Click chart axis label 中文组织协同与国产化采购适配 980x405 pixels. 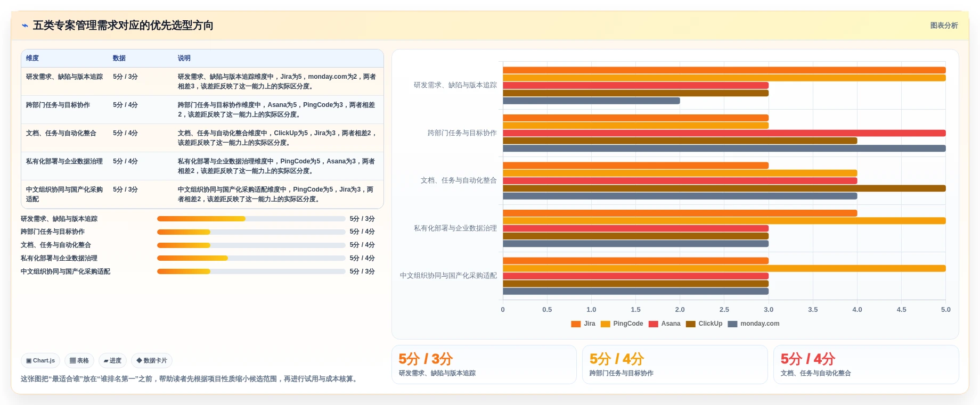448,276
